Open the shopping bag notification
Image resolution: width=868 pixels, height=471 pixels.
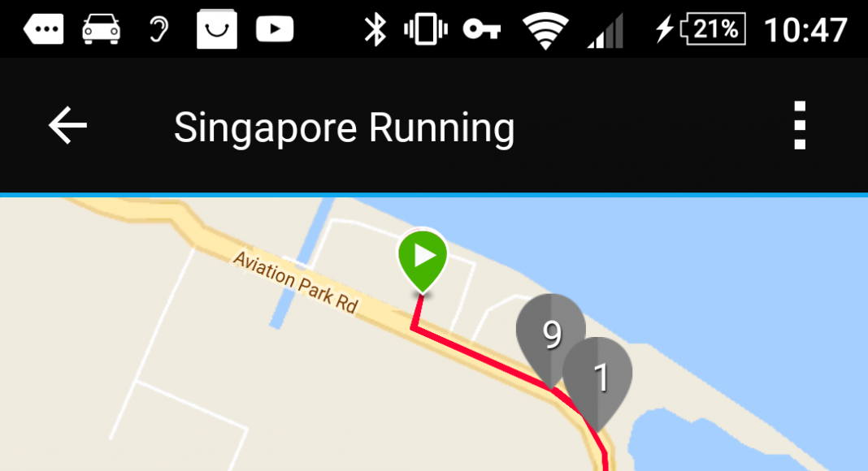click(217, 28)
